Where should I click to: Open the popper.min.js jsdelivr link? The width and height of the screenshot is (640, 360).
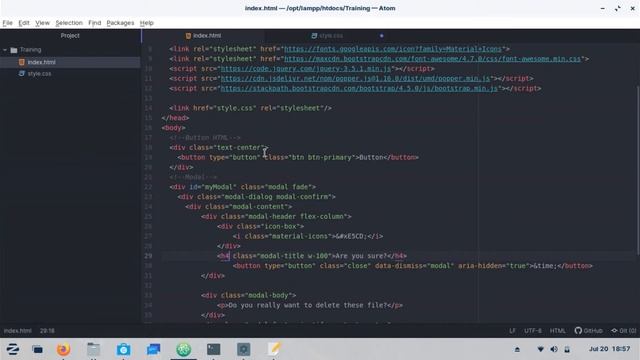point(355,78)
